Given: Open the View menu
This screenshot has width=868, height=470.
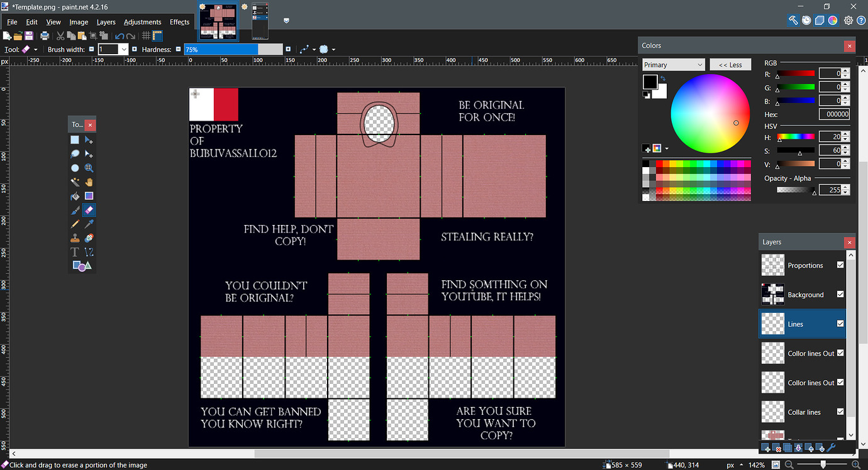Looking at the screenshot, I should point(53,22).
